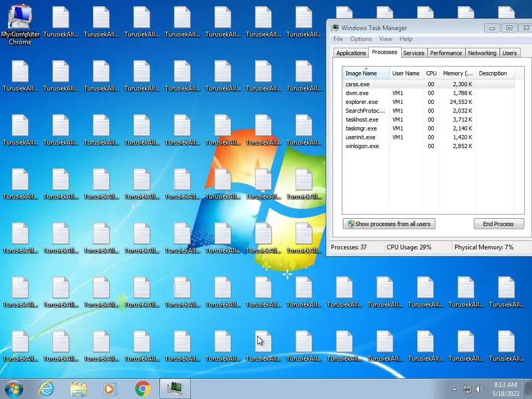Click the 2,140 K memory value
Screen dimensions: 532x399
click(x=462, y=128)
